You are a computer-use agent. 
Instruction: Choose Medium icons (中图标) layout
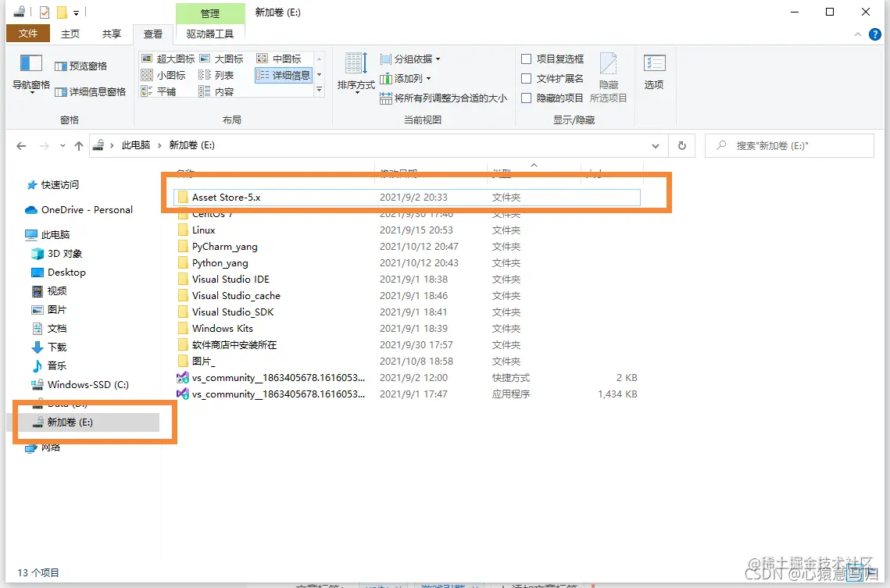(279, 59)
